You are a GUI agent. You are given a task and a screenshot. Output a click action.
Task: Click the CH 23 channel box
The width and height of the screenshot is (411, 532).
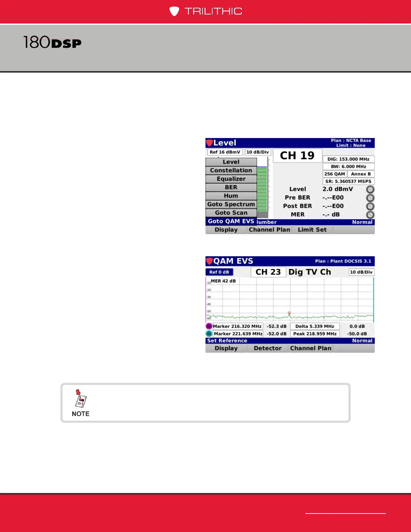[268, 272]
